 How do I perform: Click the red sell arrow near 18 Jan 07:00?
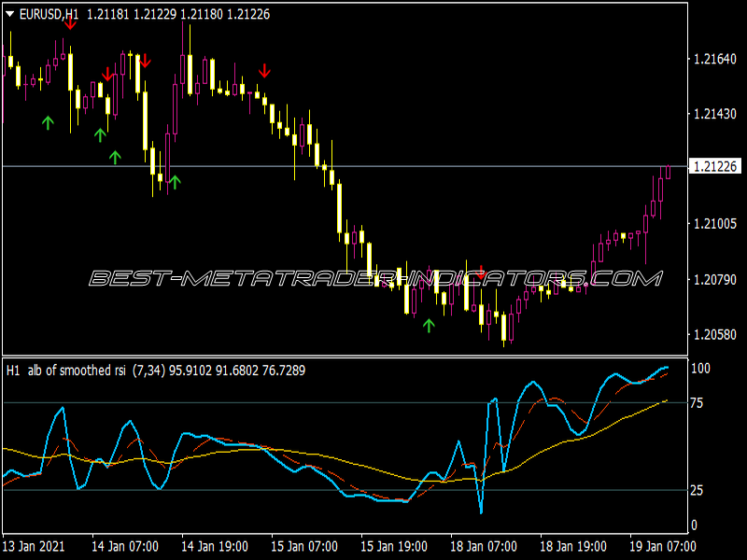(481, 273)
